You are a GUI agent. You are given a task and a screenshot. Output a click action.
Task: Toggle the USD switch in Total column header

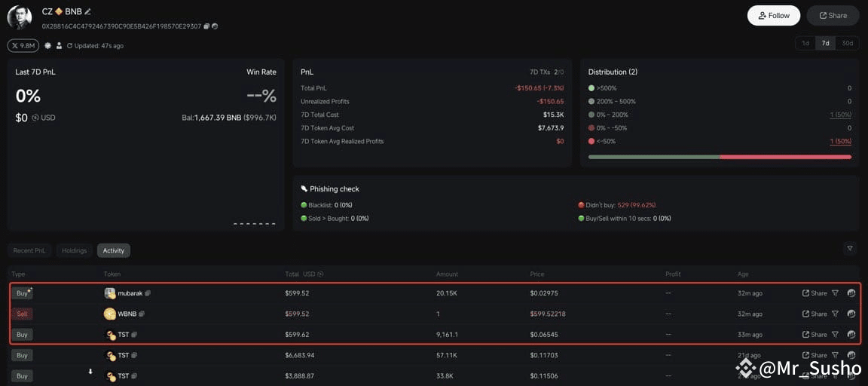(320, 274)
